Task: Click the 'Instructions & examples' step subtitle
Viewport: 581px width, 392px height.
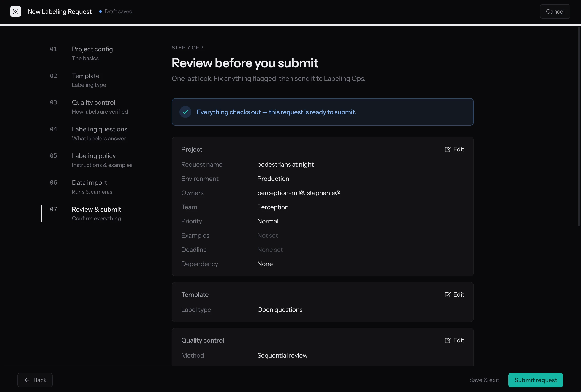Action: [102, 165]
